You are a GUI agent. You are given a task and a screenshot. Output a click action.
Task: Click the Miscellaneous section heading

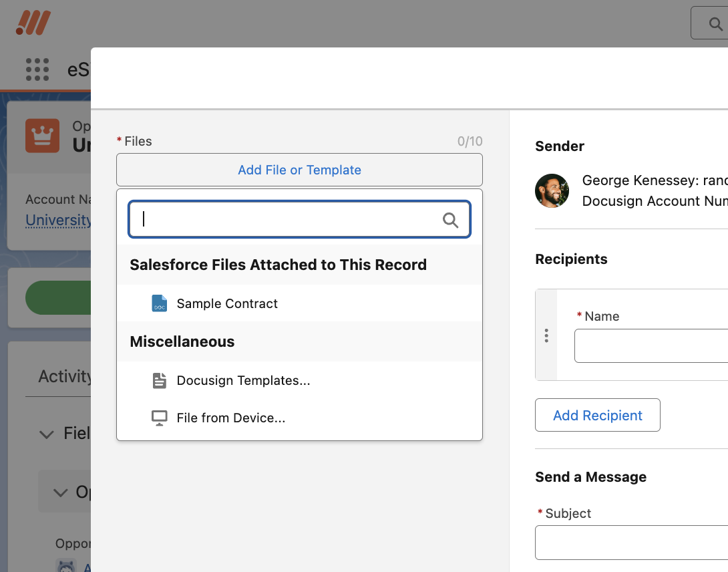pos(182,341)
